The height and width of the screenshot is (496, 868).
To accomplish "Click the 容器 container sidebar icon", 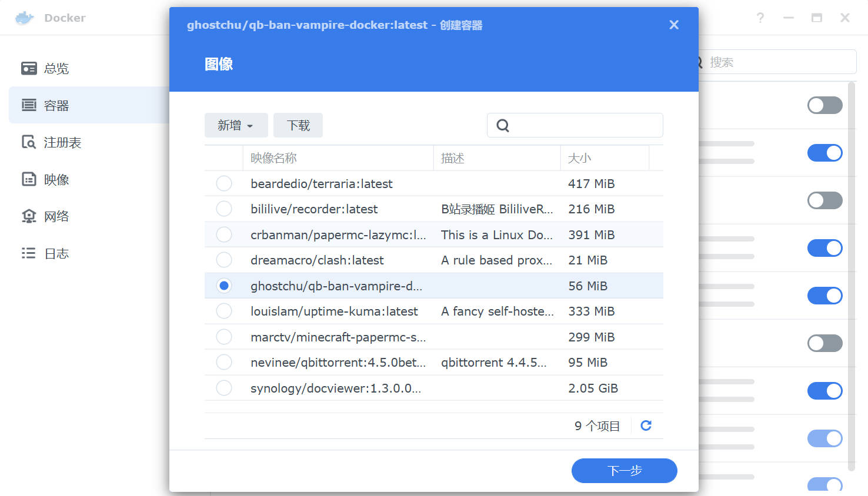I will point(29,105).
